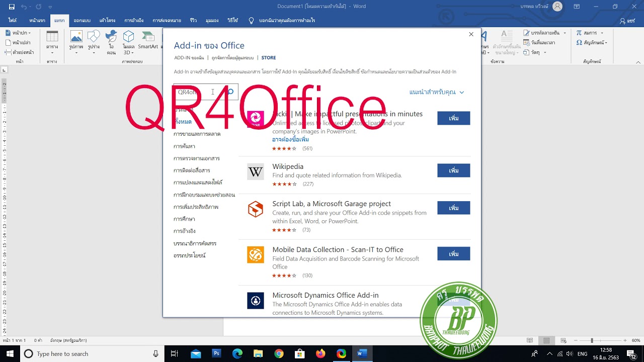Screen dimensions: 644x362
Task: Click the zoom slider in status bar
Action: 592,340
